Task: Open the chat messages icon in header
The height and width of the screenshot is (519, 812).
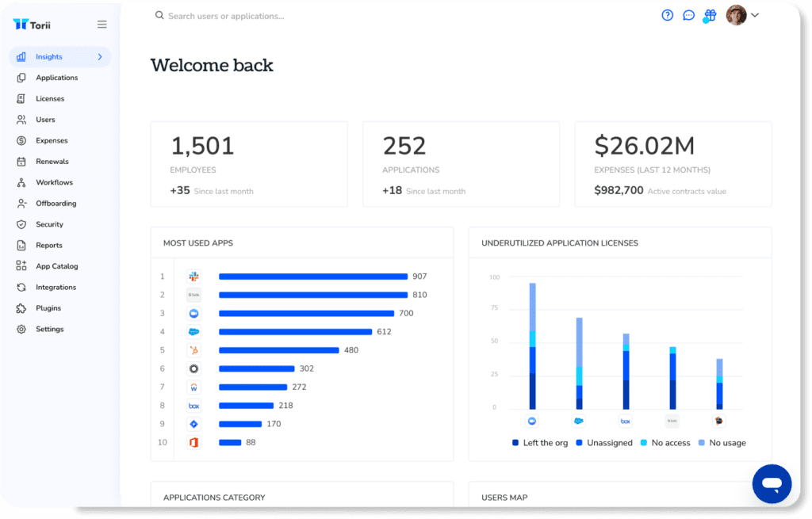Action: click(x=688, y=15)
